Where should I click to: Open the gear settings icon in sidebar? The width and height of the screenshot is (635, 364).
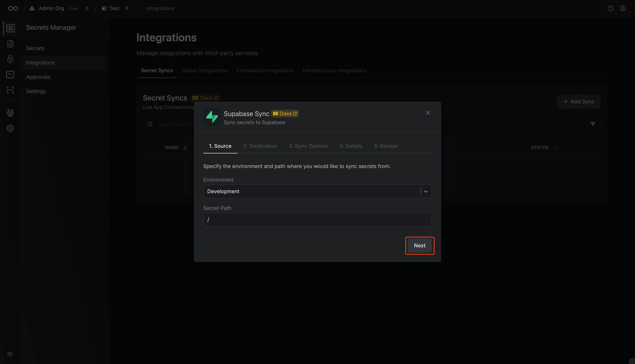click(10, 128)
